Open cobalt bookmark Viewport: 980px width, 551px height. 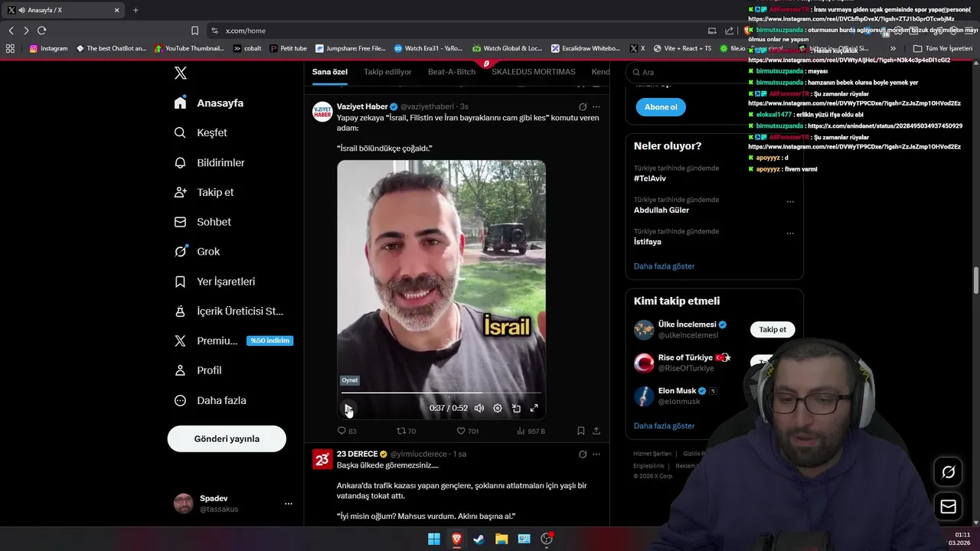pyautogui.click(x=247, y=48)
